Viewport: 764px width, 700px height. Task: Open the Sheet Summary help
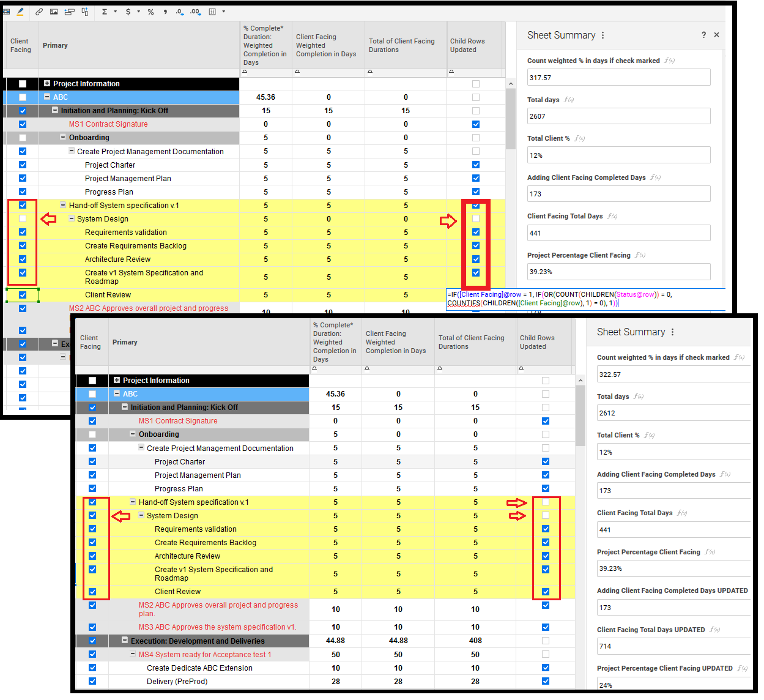[703, 34]
